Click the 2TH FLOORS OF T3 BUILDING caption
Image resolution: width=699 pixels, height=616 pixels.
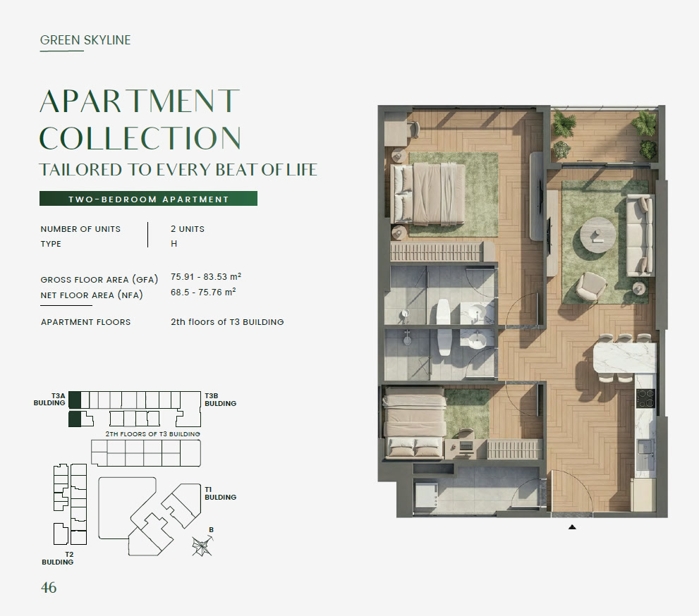pos(153,434)
